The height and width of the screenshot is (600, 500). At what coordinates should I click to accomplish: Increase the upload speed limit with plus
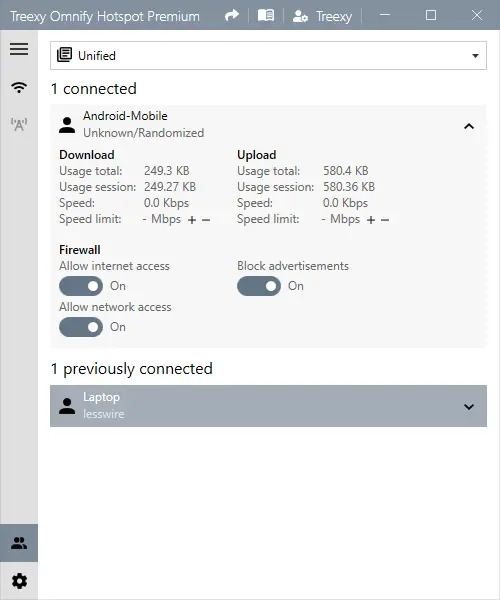(371, 220)
